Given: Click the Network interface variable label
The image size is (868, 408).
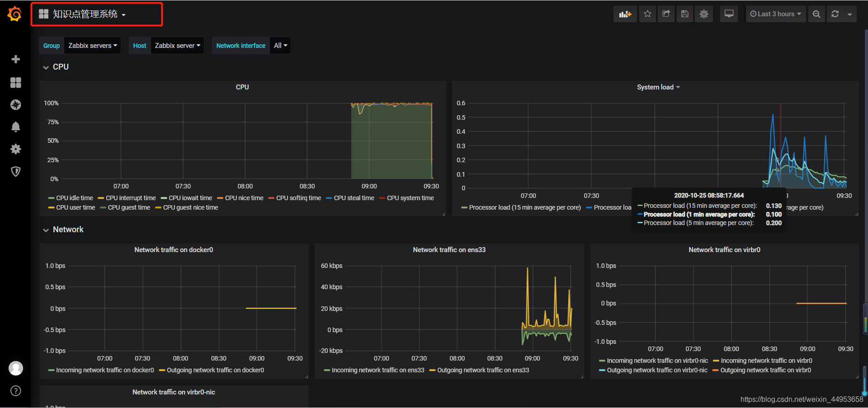Looking at the screenshot, I should click(x=241, y=46).
